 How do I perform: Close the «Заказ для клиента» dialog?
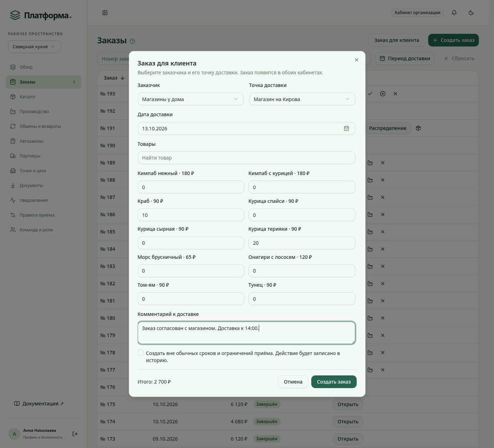tap(356, 60)
